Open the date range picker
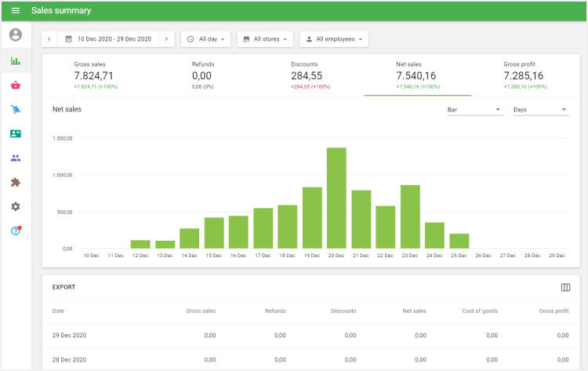This screenshot has width=588, height=371. (108, 39)
